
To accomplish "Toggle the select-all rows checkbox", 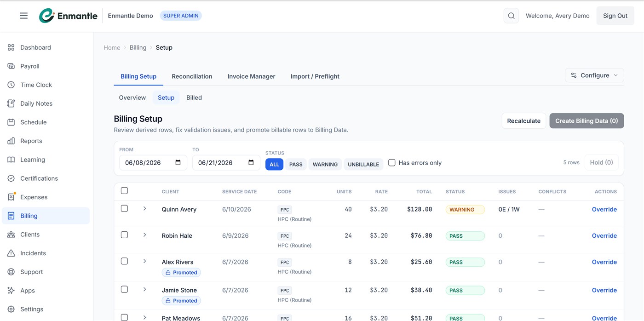I will (x=124, y=191).
